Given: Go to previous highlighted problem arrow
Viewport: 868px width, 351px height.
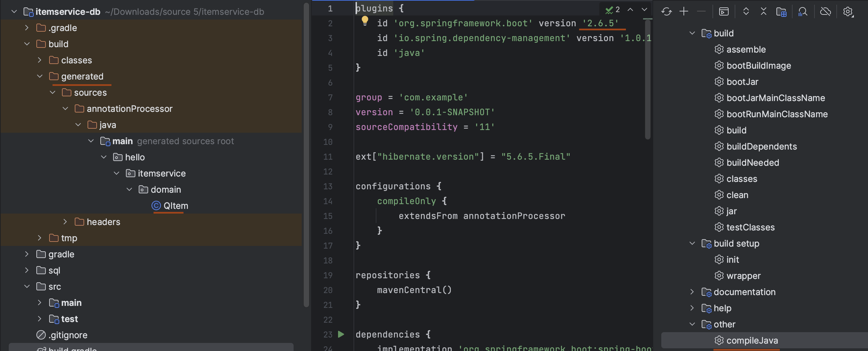Looking at the screenshot, I should (630, 10).
